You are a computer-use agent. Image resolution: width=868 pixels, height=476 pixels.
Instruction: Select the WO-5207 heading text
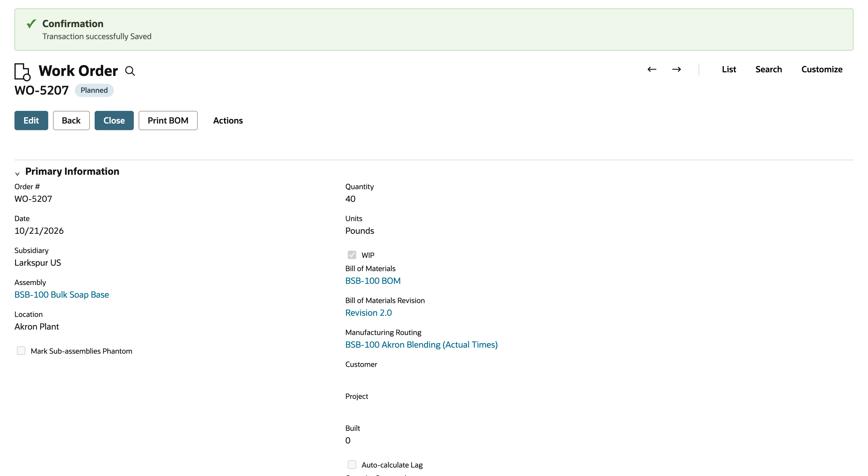click(x=42, y=90)
